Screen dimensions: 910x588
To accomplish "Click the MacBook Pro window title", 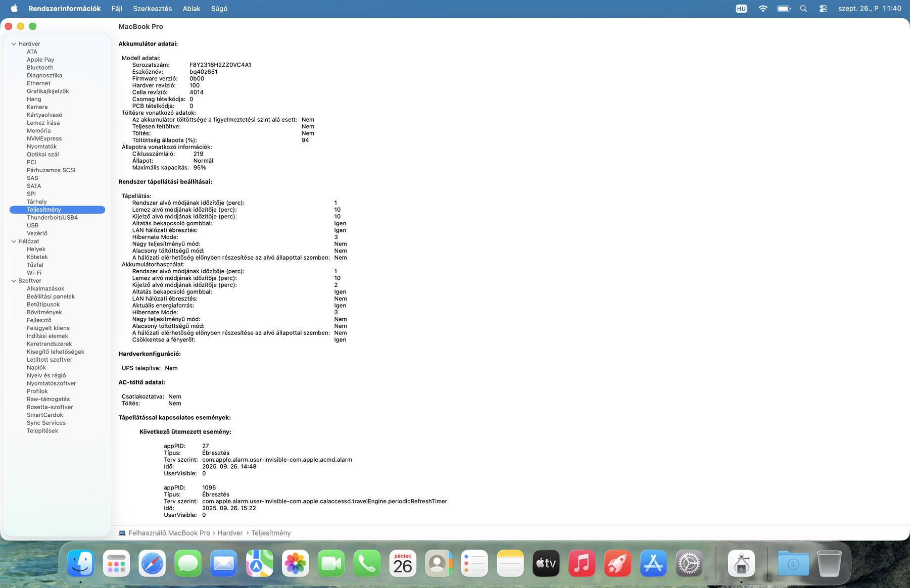I will (x=140, y=27).
